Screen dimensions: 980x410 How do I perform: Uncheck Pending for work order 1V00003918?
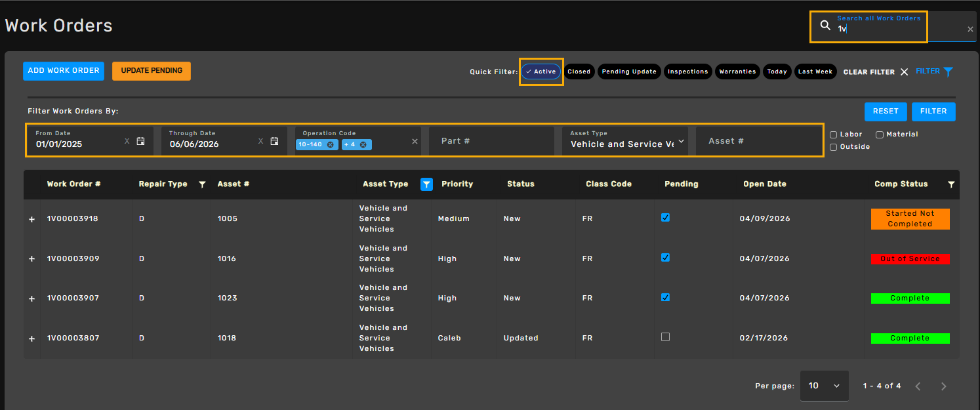pyautogui.click(x=666, y=218)
